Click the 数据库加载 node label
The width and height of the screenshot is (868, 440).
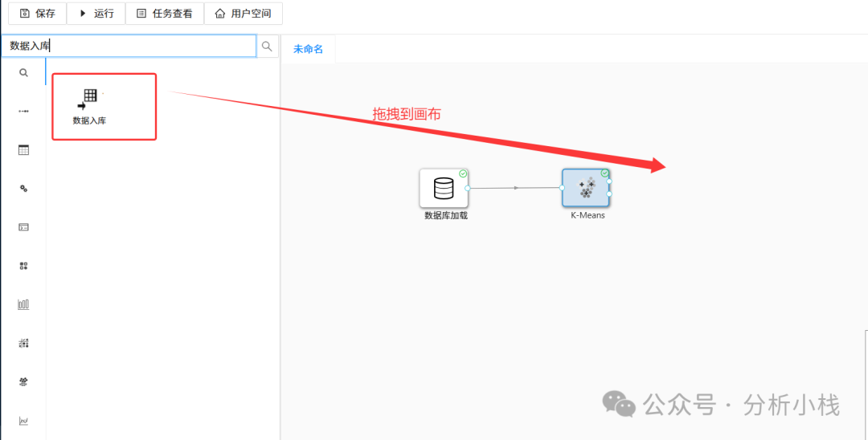(446, 216)
